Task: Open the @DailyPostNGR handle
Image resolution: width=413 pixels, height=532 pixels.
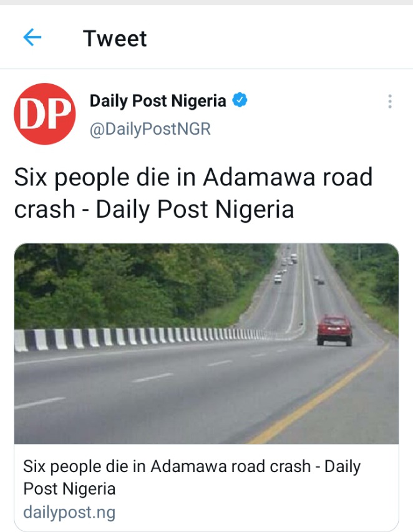Action: click(150, 129)
